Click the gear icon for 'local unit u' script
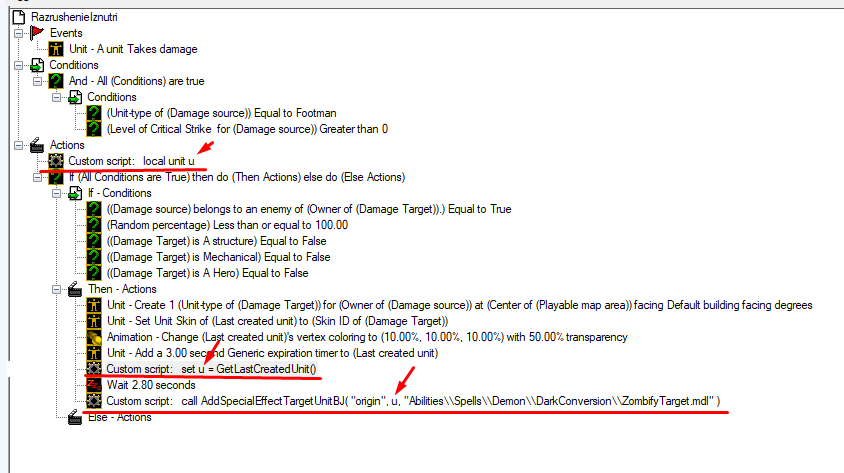Screen dimensions: 844x473 pos(56,161)
